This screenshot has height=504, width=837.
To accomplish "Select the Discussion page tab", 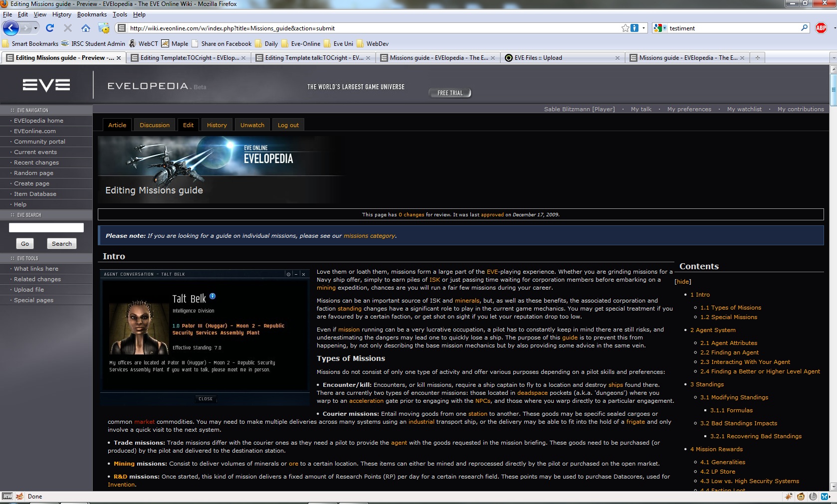I will [x=155, y=125].
